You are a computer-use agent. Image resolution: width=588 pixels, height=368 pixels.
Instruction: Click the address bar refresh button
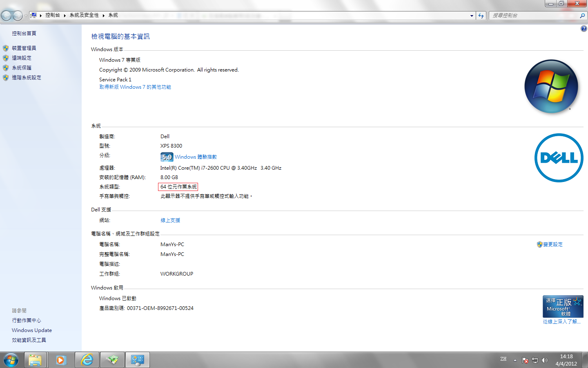(481, 16)
